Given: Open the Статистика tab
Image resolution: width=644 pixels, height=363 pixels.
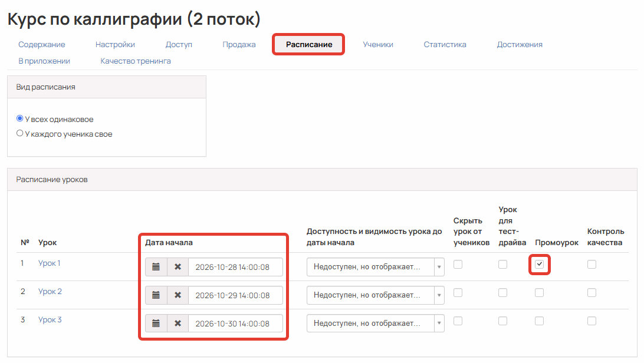Looking at the screenshot, I should [x=445, y=44].
